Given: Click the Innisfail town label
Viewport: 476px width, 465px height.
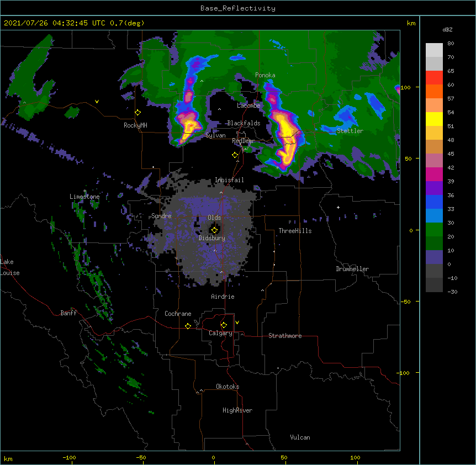Looking at the screenshot, I should [229, 180].
